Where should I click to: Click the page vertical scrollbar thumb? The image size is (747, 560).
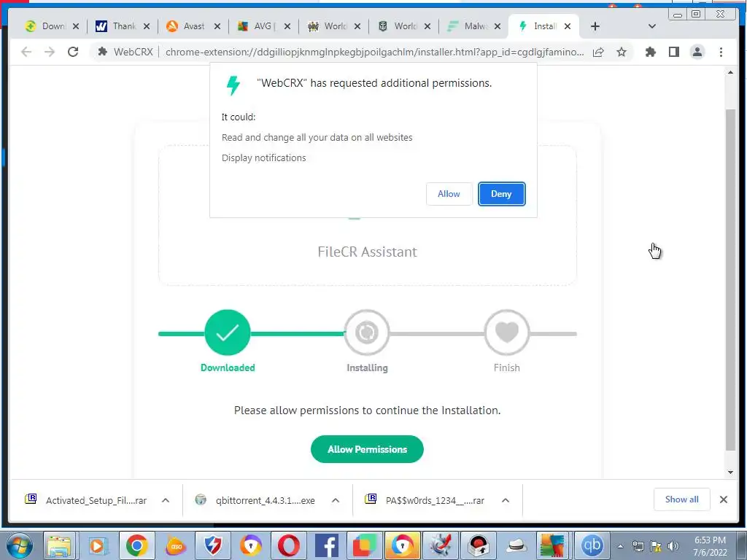pos(730,279)
